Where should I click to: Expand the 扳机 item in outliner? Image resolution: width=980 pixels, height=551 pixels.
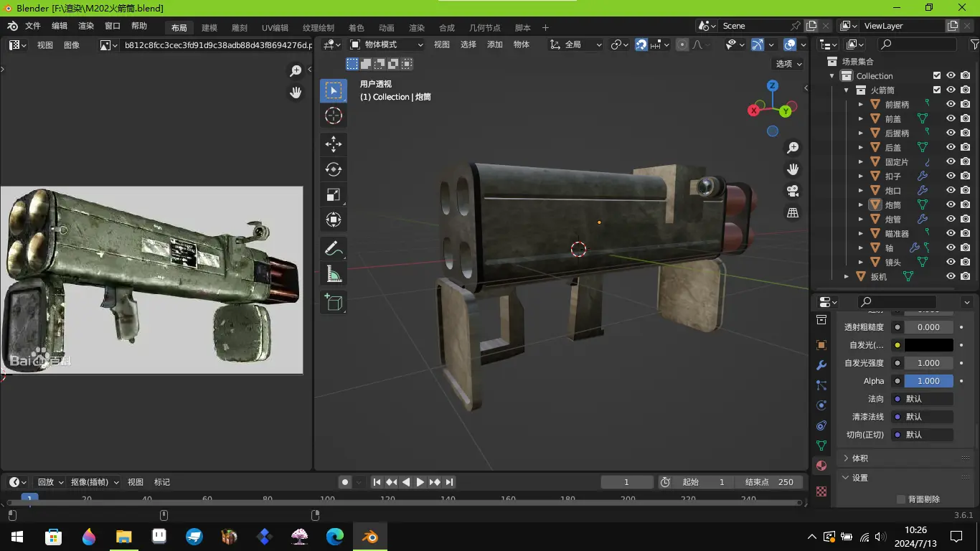[x=847, y=276]
